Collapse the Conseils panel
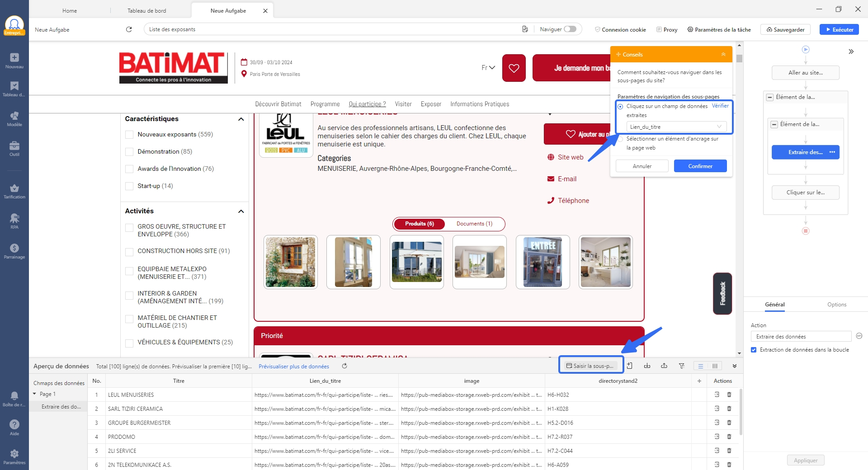The height and width of the screenshot is (470, 868). point(723,54)
